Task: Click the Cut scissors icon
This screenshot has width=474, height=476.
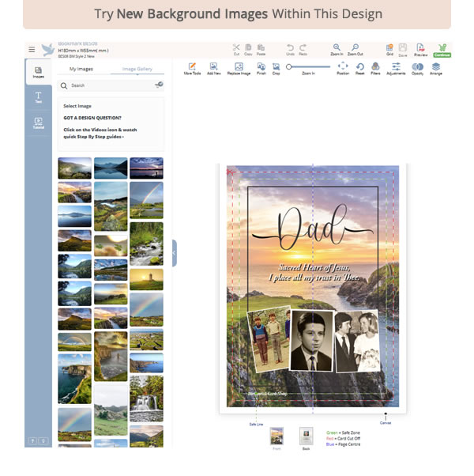Action: [x=235, y=47]
